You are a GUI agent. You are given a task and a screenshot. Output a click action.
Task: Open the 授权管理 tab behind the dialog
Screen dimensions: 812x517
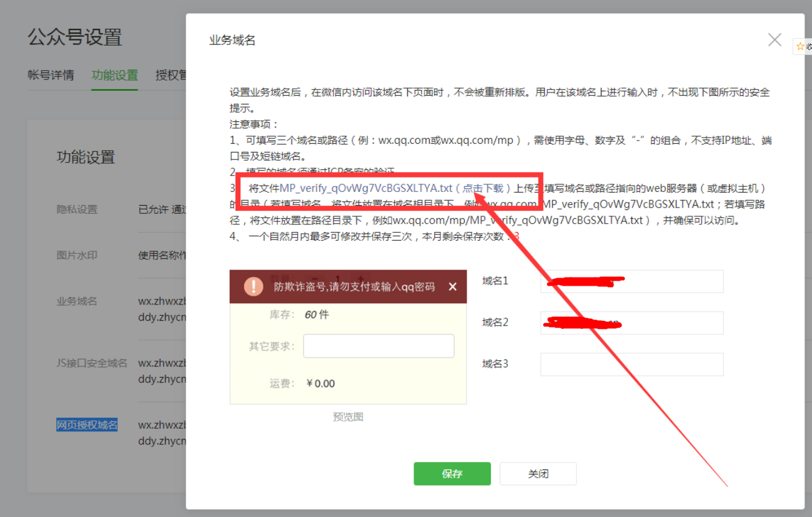point(171,75)
